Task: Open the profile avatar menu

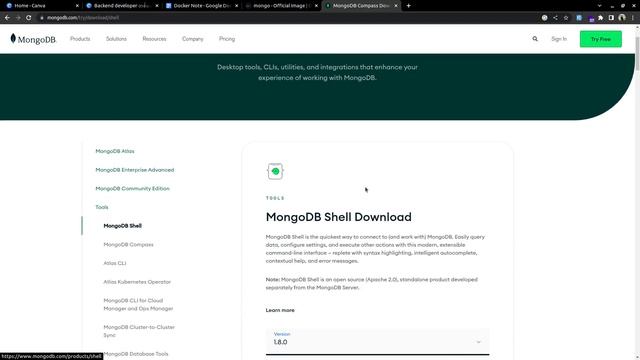Action: coord(622,18)
